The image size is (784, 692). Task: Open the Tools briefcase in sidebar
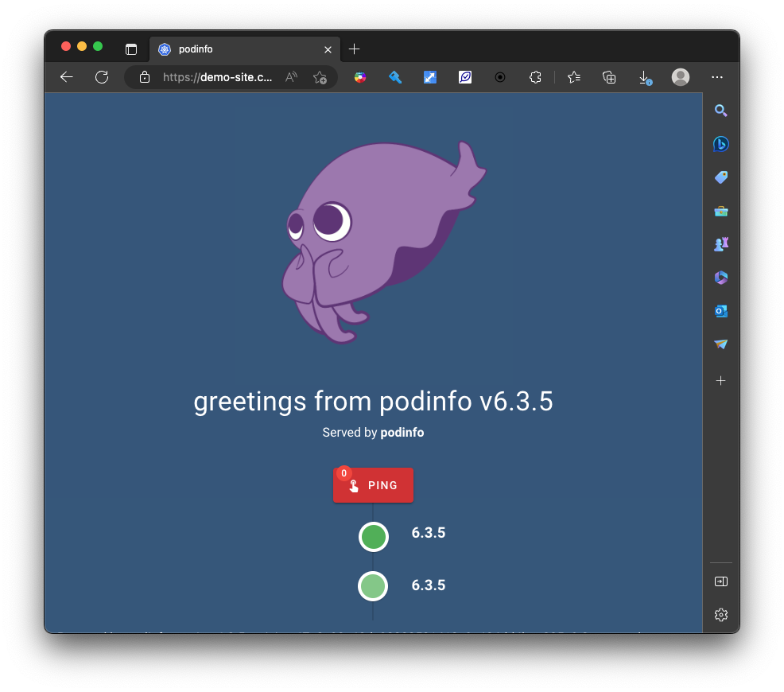[721, 211]
